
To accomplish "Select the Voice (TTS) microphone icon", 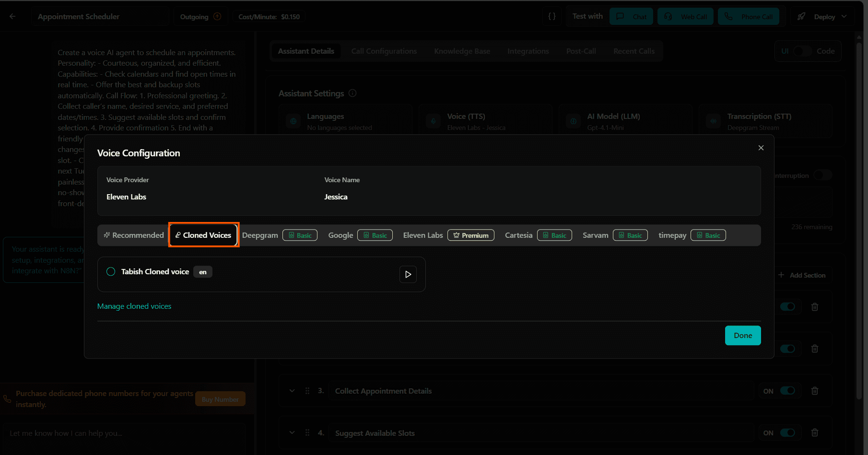I will pos(433,121).
